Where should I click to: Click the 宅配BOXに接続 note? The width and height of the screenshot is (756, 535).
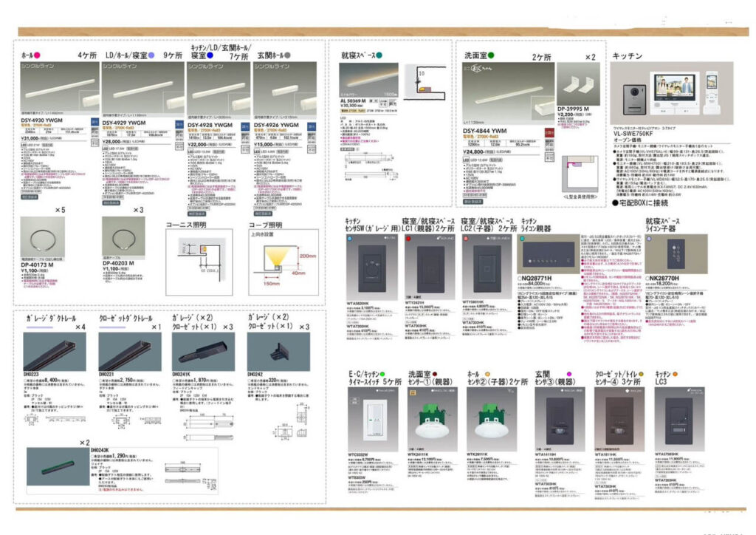tap(640, 203)
